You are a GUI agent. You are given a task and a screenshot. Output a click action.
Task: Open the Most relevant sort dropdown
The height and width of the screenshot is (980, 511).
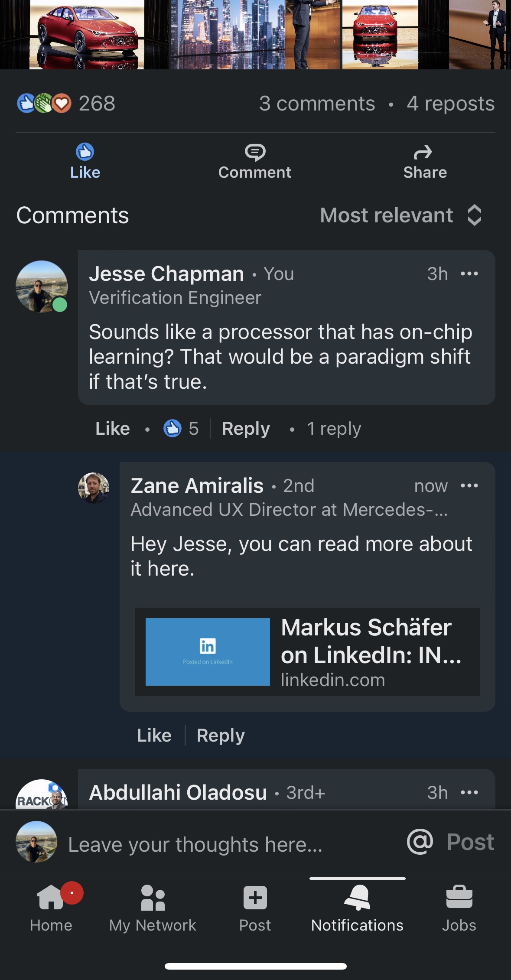pyautogui.click(x=400, y=215)
